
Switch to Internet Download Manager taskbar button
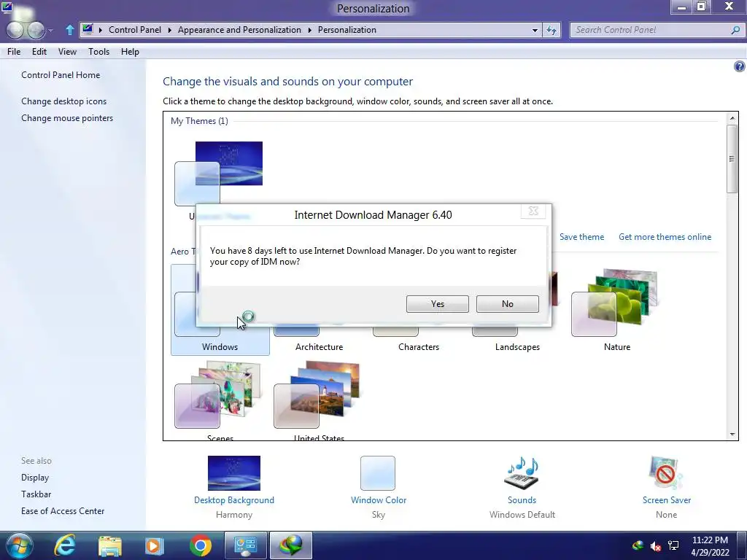click(x=291, y=545)
